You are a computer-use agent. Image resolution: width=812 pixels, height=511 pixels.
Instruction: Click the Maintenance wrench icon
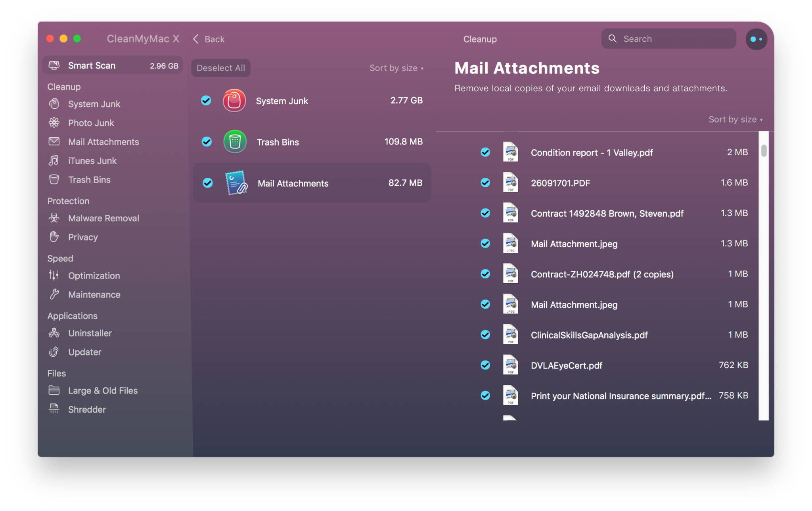pyautogui.click(x=54, y=294)
